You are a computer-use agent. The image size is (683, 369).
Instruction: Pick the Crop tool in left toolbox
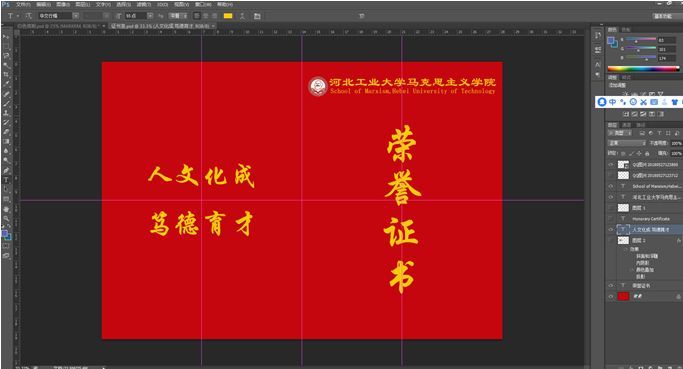(6, 74)
